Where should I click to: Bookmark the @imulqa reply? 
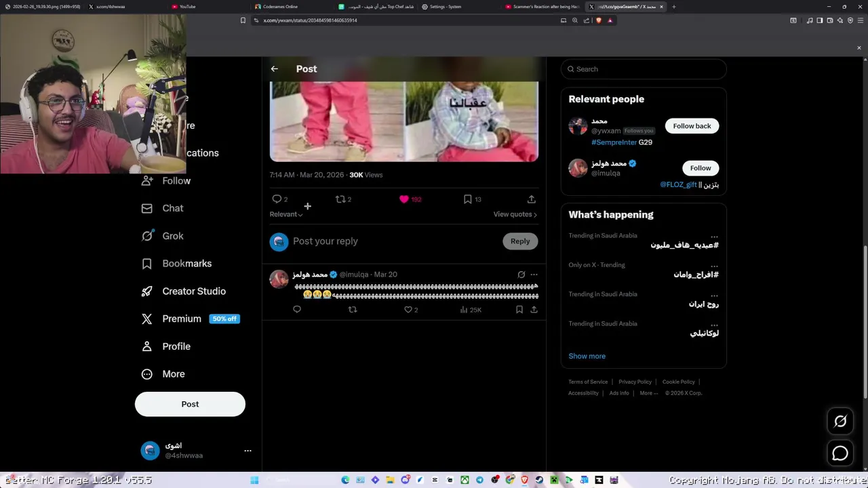[519, 309]
